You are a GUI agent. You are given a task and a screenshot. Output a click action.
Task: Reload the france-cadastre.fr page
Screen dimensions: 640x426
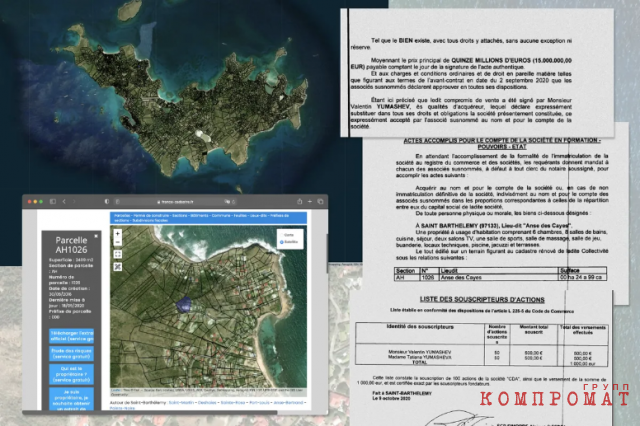coord(233,202)
